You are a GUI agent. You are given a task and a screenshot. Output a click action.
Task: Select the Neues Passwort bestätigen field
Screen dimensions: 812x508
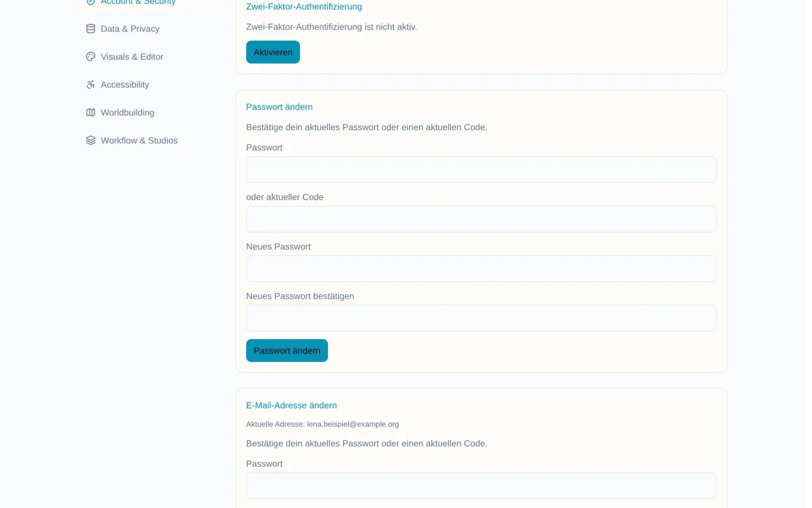point(481,318)
